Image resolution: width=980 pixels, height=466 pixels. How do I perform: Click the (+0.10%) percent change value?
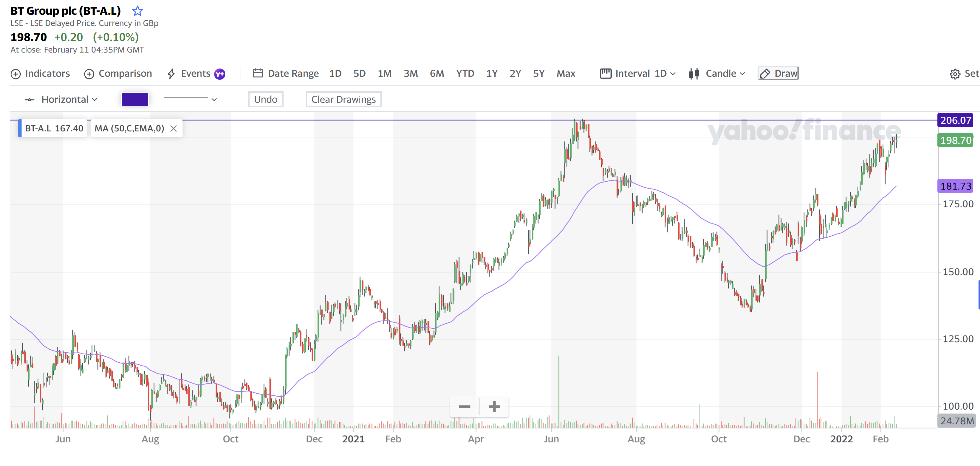coord(116,37)
